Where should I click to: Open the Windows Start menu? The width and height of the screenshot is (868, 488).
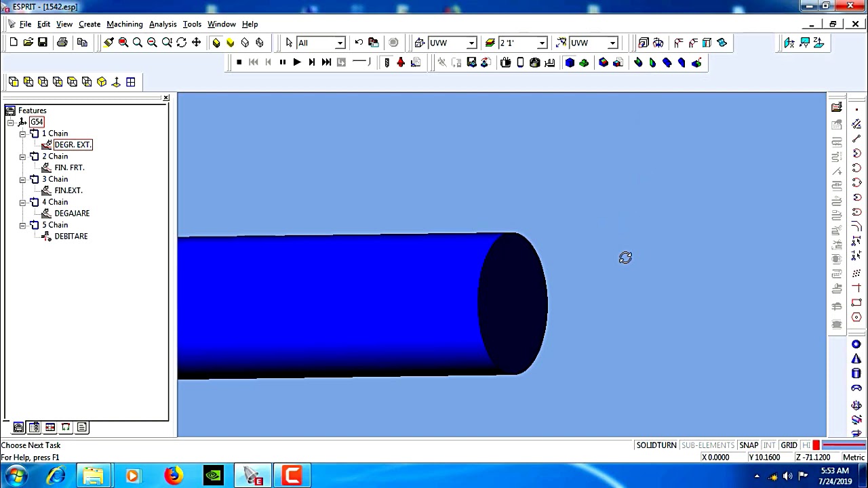tap(16, 476)
